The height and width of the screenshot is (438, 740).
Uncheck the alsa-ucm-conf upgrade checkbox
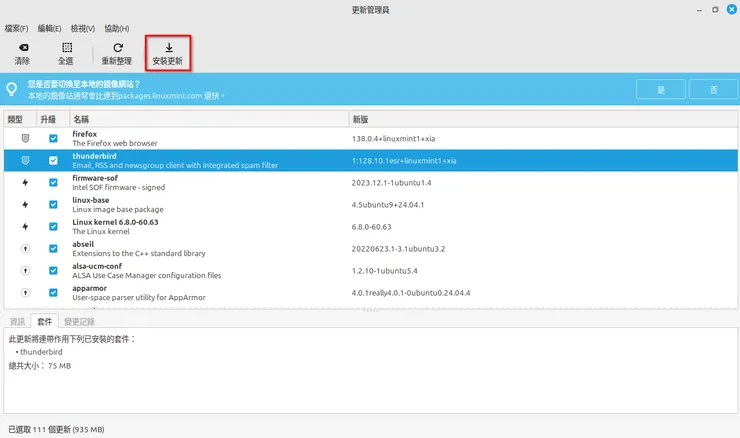coord(53,270)
